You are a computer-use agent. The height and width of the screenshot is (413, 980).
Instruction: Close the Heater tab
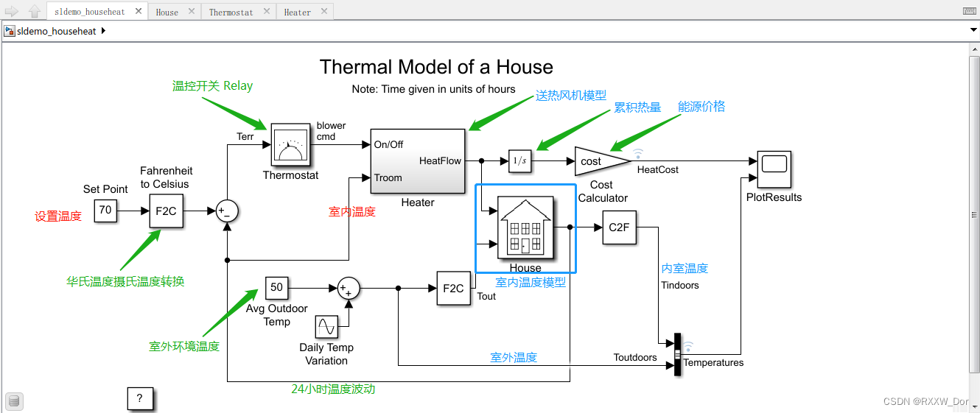click(323, 11)
